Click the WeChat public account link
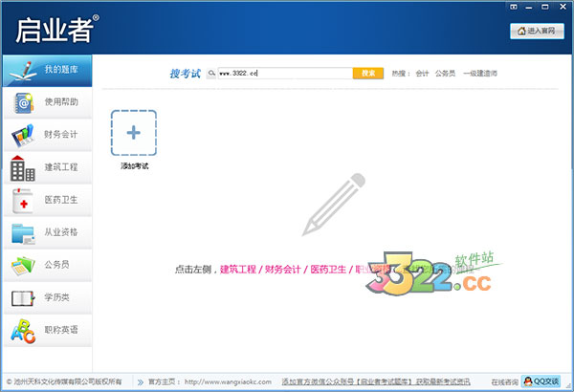 point(376,382)
